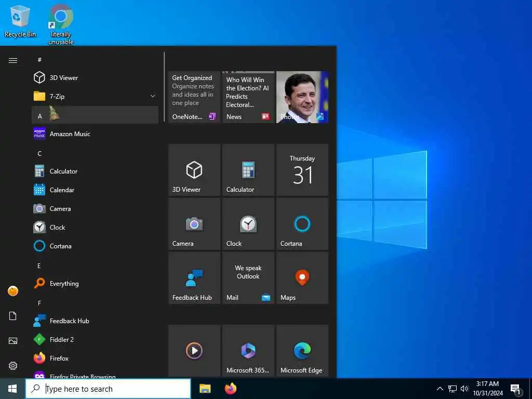
Task: Open the Microsoft 365 tile
Action: (x=248, y=351)
